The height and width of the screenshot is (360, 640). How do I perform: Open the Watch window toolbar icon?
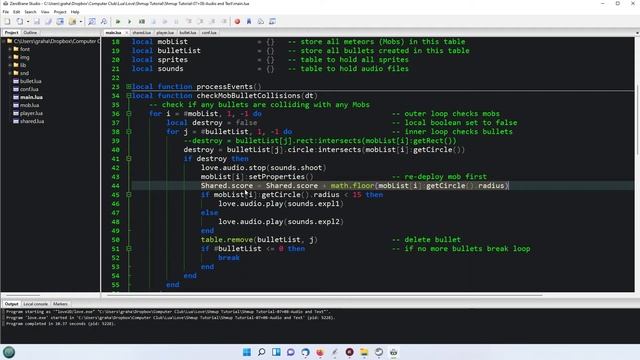(272, 21)
